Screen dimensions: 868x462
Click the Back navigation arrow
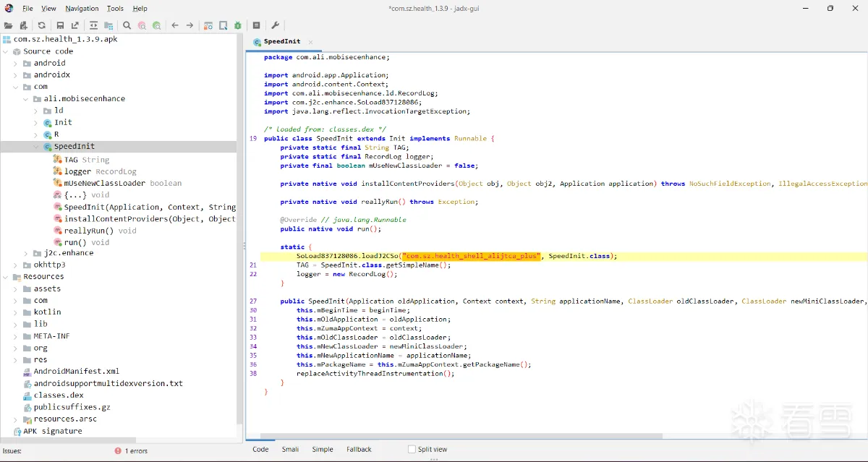click(175, 25)
